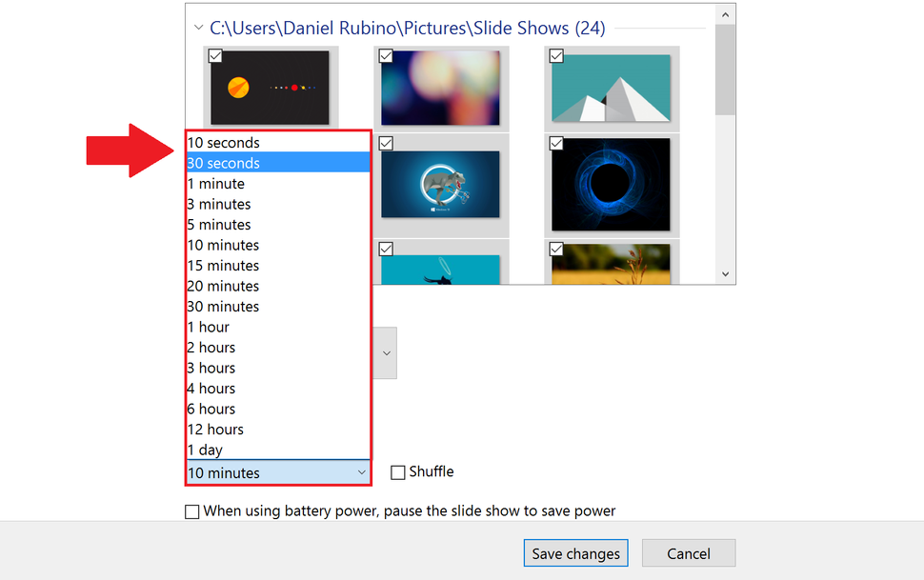924x580 pixels.
Task: Uncheck the teal mountains image checkbox
Action: 556,55
